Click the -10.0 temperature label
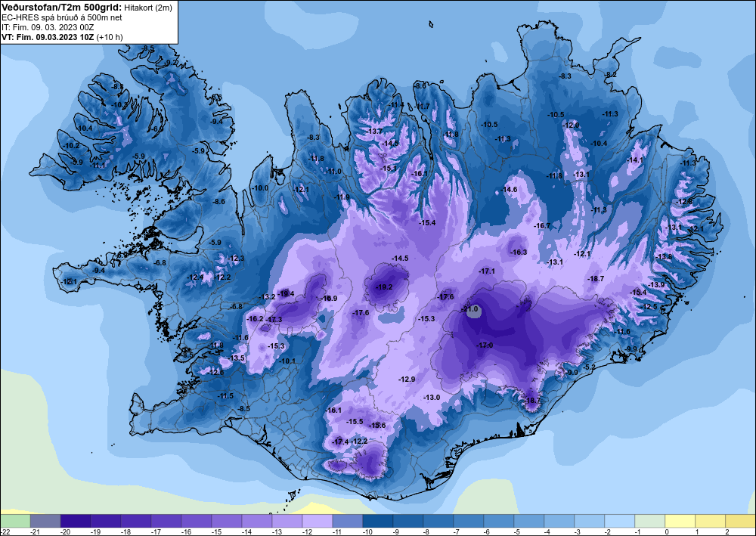The width and height of the screenshot is (756, 536). (260, 188)
